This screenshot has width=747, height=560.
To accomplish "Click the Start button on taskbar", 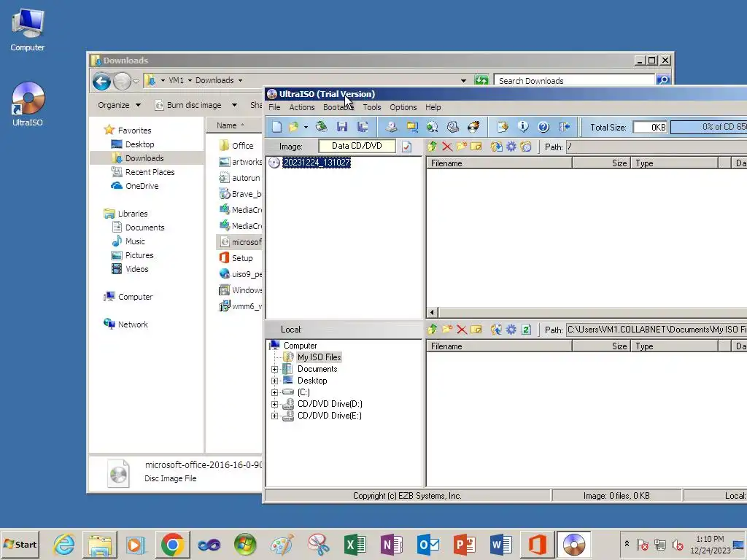I will [x=20, y=544].
